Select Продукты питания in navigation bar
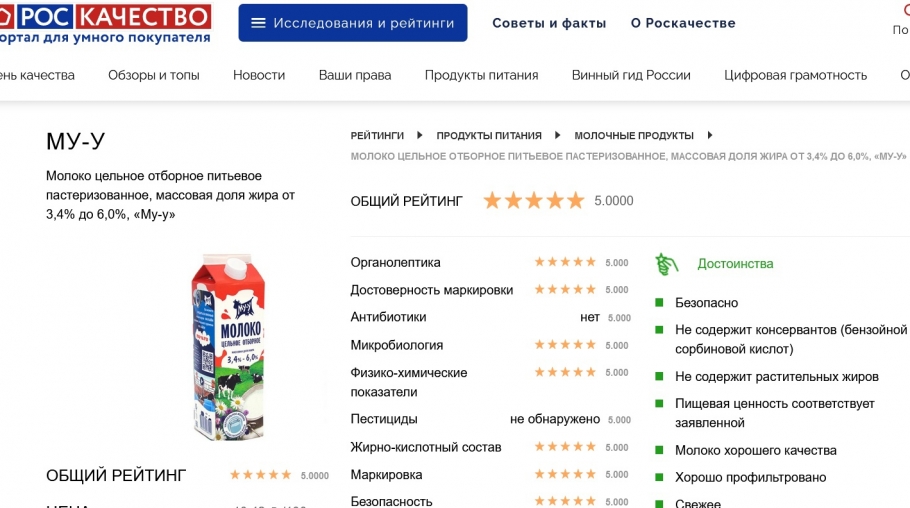 tap(481, 75)
